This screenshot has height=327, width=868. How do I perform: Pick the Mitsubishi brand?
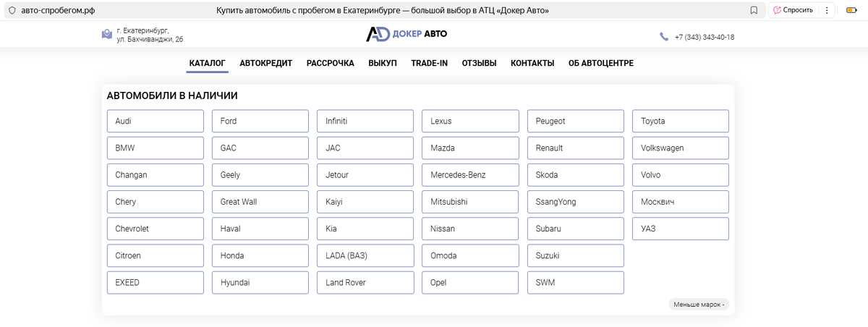click(471, 202)
